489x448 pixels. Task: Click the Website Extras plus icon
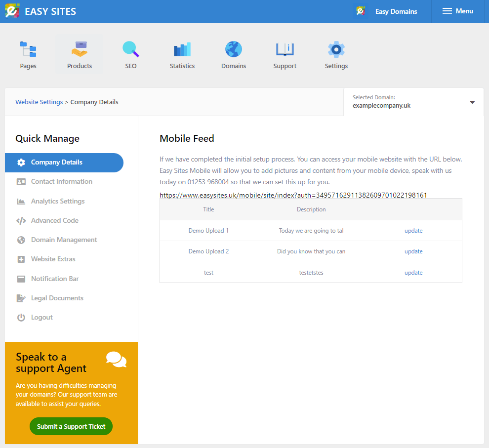(x=21, y=259)
